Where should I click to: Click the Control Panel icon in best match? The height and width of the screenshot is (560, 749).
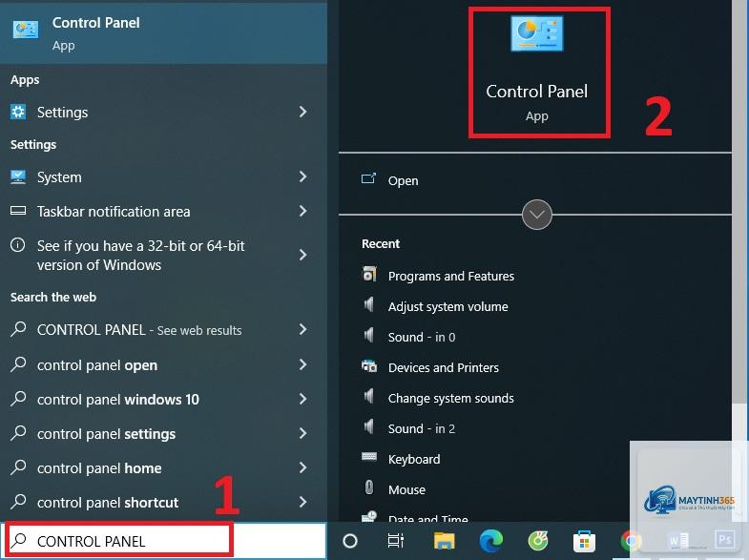26,30
